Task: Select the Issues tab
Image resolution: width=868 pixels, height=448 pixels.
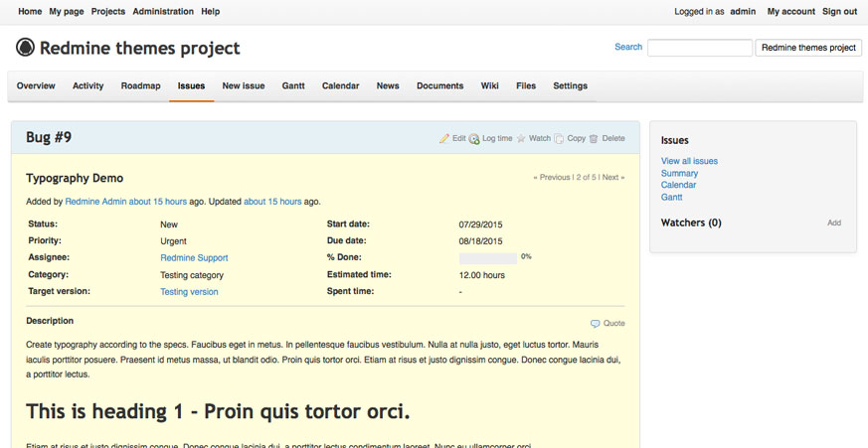Action: [192, 85]
